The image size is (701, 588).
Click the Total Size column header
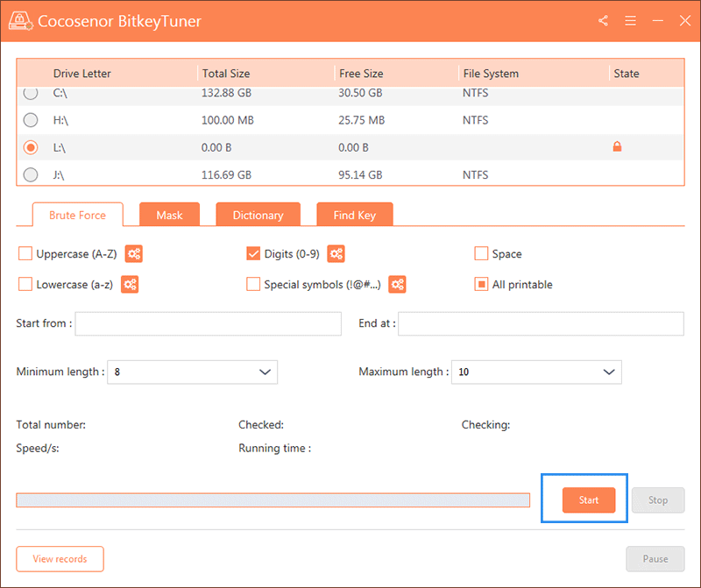(226, 74)
